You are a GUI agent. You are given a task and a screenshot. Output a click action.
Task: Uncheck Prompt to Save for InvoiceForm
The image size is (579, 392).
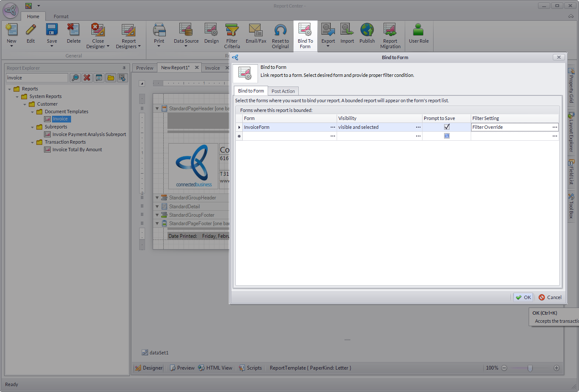click(447, 127)
